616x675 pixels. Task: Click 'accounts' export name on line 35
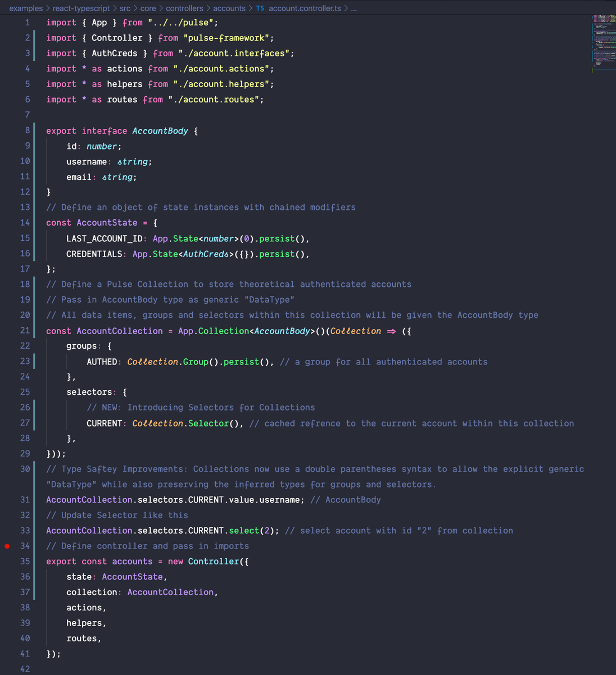pyautogui.click(x=132, y=561)
